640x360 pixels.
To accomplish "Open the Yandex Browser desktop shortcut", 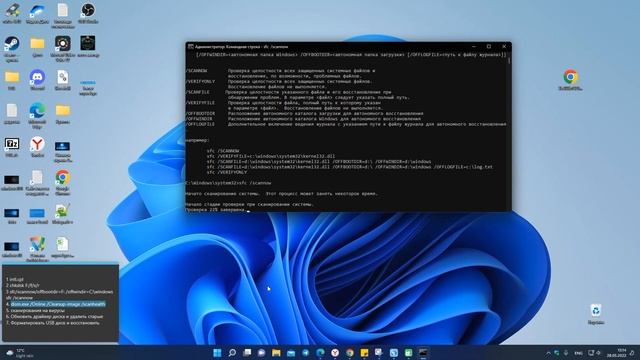I will pos(37,147).
